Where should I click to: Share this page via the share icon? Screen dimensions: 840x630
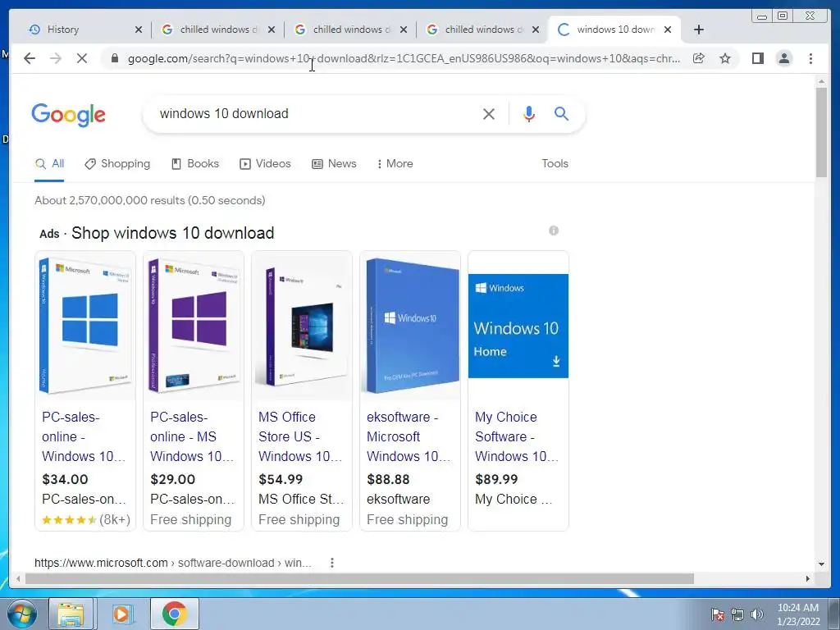click(x=699, y=58)
